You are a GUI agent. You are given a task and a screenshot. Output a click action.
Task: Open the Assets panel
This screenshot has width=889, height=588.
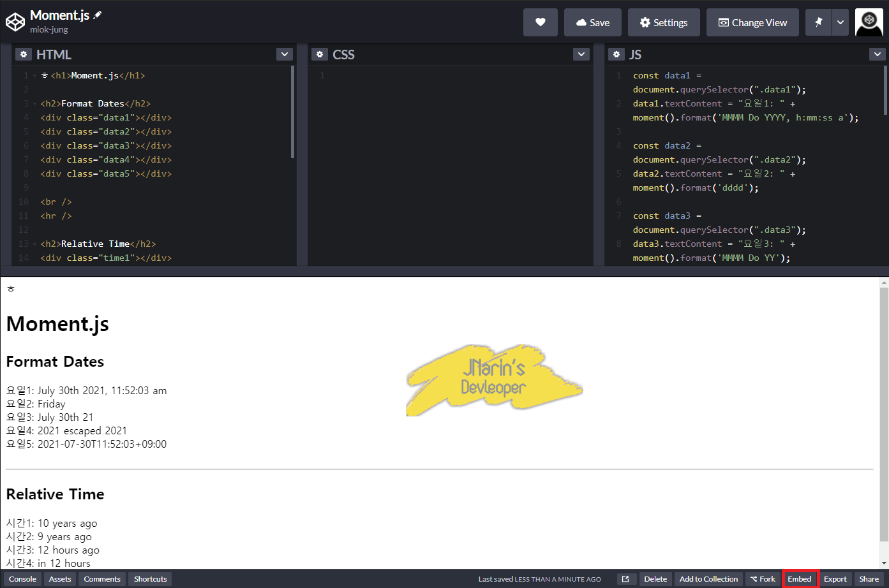[x=60, y=579]
